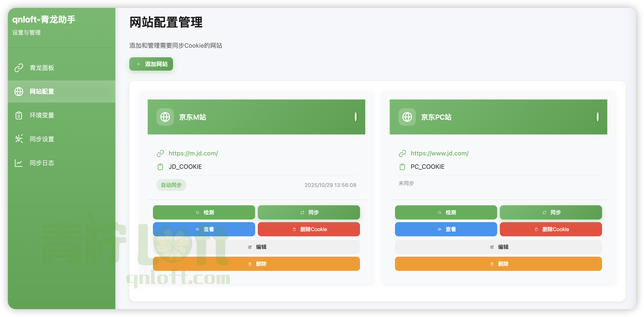Click the 青龙面板 link icon
The image size is (644, 317).
pos(19,68)
